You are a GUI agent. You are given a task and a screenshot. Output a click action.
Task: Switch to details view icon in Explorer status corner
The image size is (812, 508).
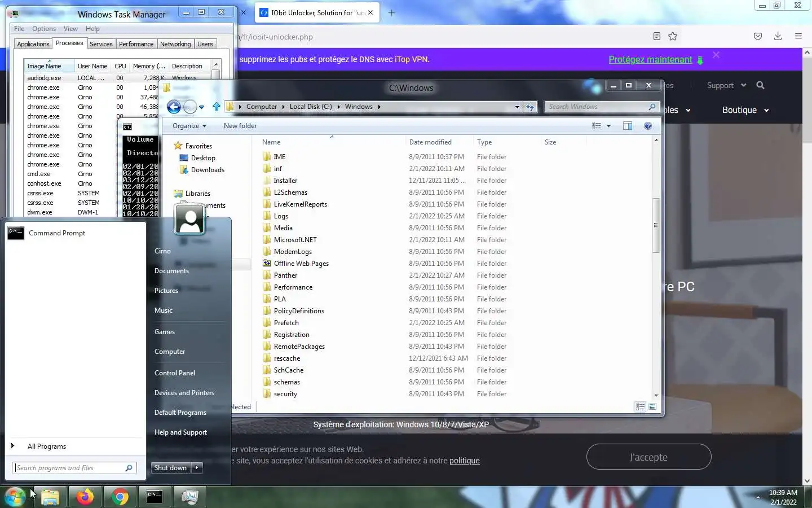click(640, 406)
